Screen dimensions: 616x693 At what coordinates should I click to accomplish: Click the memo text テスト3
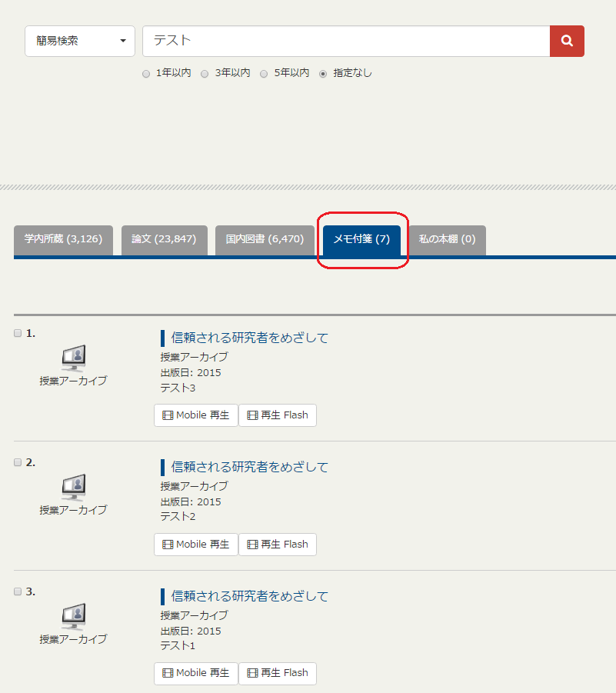pos(178,388)
